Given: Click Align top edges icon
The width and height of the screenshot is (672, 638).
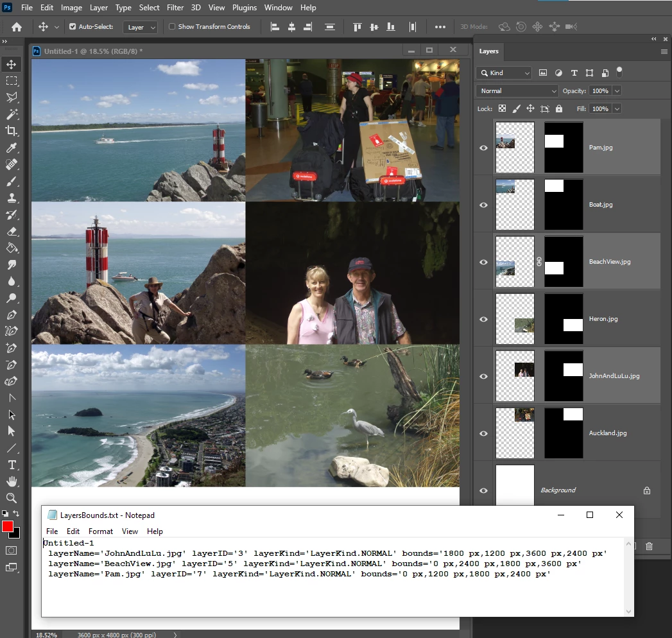Looking at the screenshot, I should pyautogui.click(x=357, y=27).
